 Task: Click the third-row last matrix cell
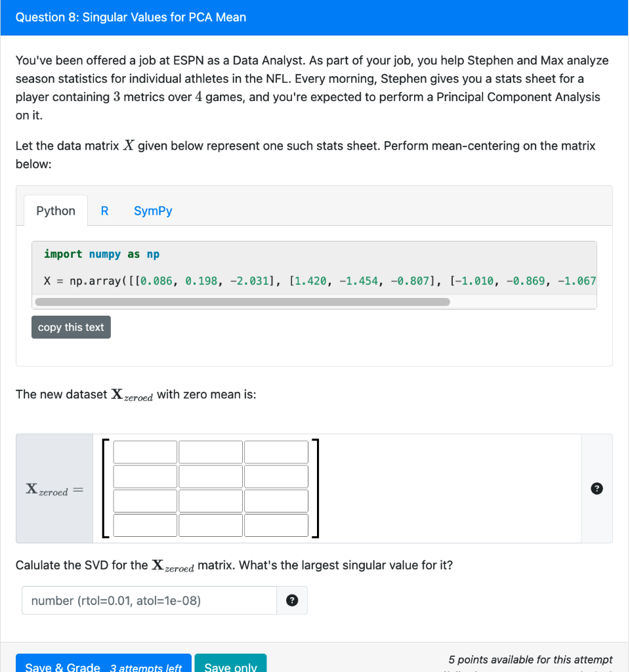click(276, 500)
